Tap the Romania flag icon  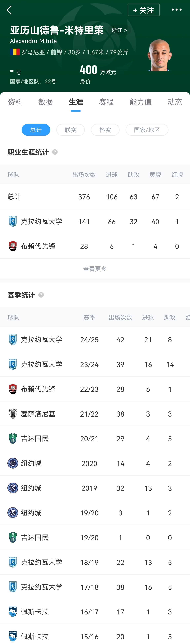coord(15,52)
